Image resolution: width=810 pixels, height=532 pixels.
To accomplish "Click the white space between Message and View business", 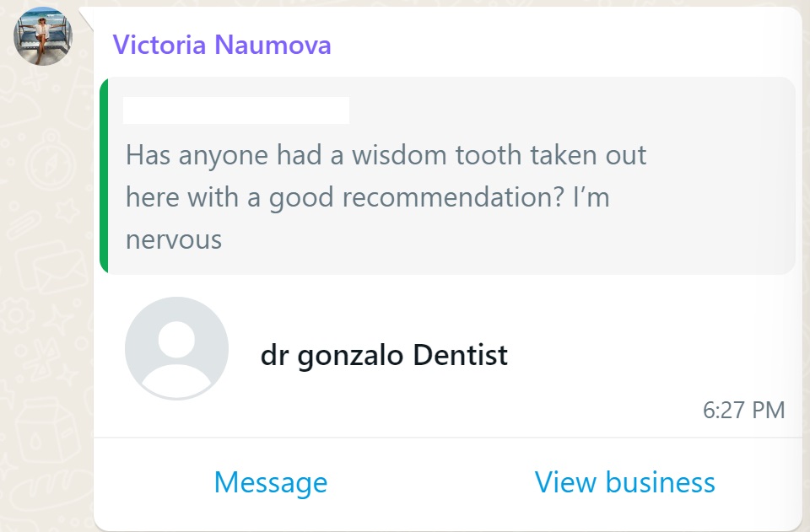I will [x=430, y=482].
